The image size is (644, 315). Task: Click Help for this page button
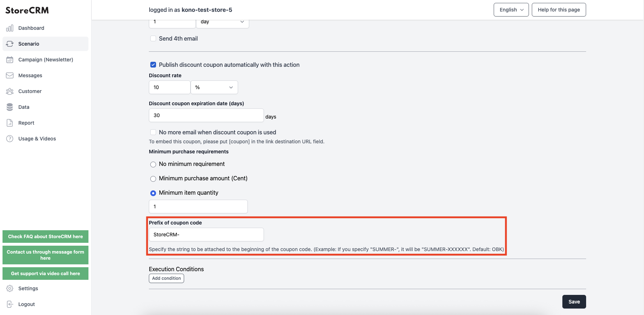[x=559, y=10]
